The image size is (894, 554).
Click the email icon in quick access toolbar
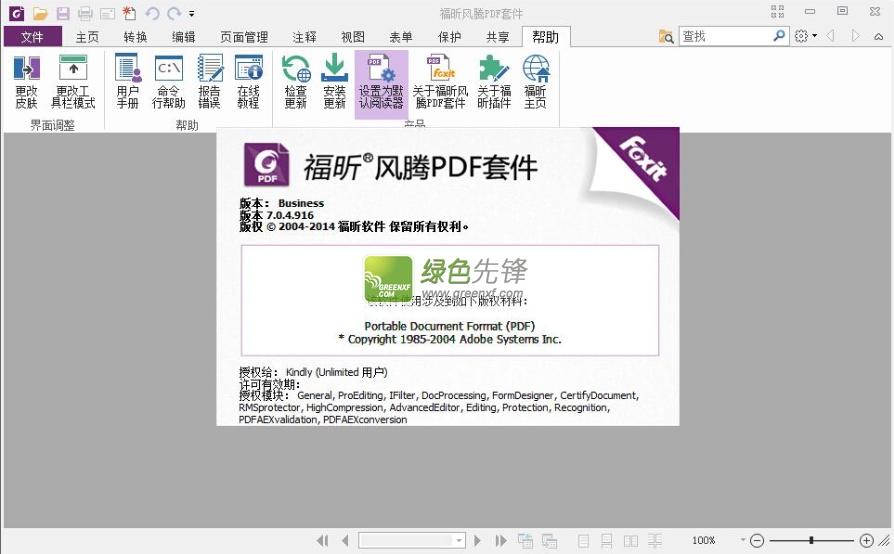pyautogui.click(x=108, y=13)
